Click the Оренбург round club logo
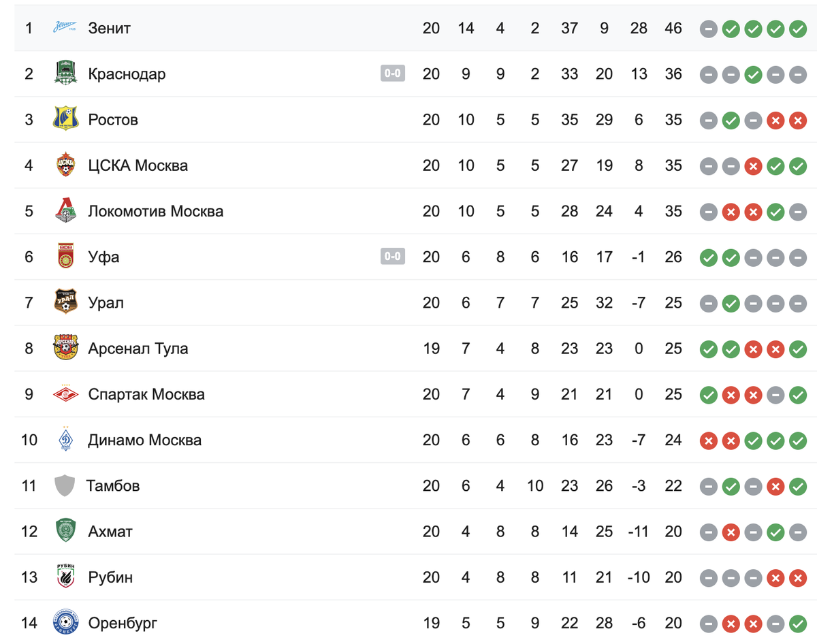 [65, 622]
